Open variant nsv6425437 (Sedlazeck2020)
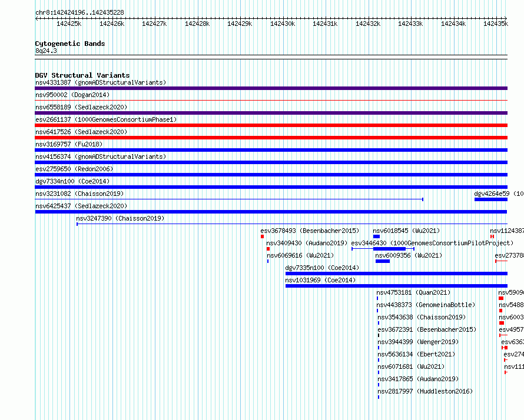 [x=81, y=206]
